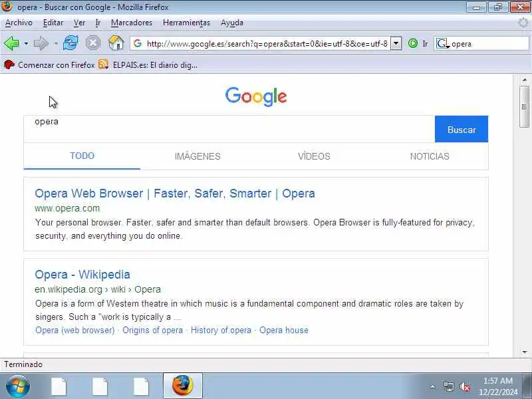The width and height of the screenshot is (532, 399).
Task: Open the Marcadores menu
Action: [132, 23]
